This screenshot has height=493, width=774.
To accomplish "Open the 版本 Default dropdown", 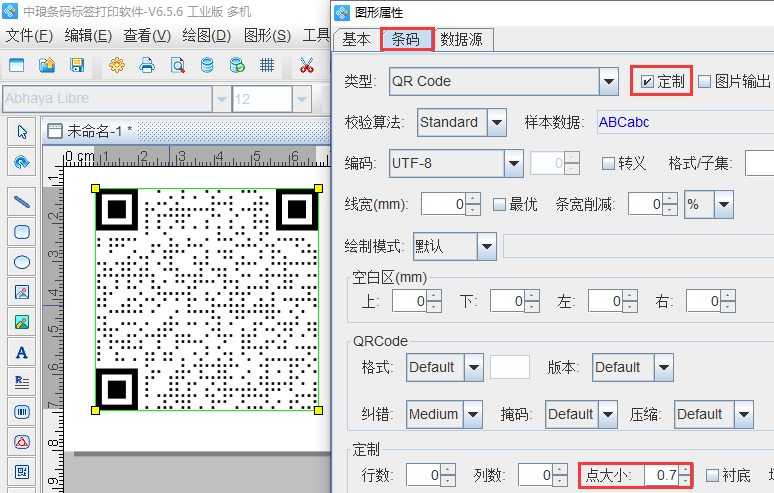I will 664,368.
